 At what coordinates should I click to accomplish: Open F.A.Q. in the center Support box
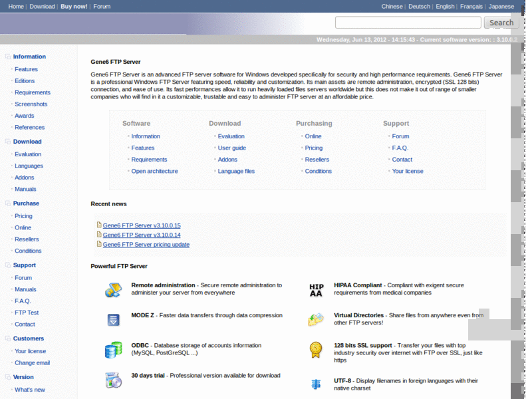pos(400,148)
